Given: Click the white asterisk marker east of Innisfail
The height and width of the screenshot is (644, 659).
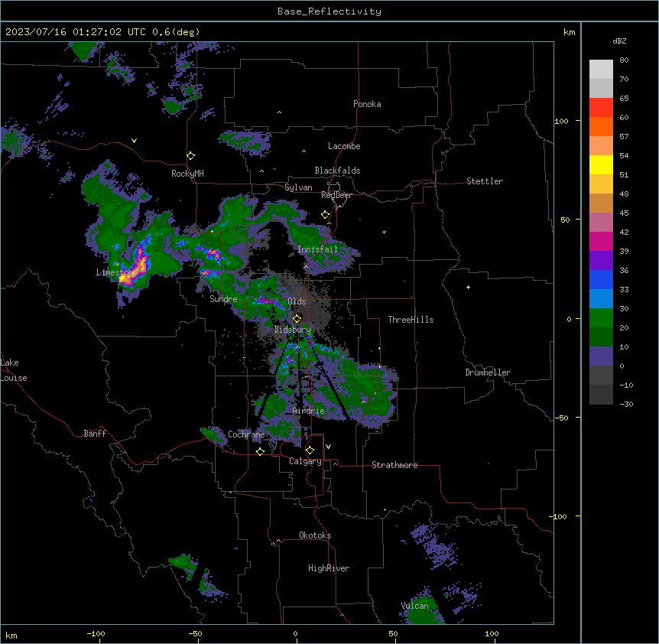Looking at the screenshot, I should (x=384, y=232).
